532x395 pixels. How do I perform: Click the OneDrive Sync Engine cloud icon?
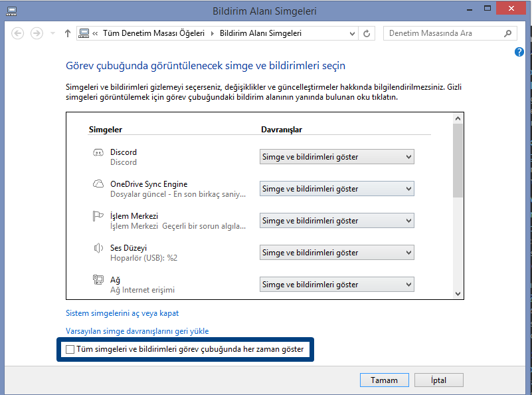(98, 184)
